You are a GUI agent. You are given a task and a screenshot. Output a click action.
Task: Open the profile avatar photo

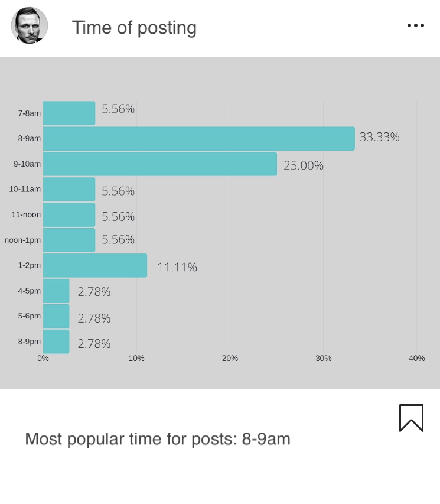[x=30, y=25]
